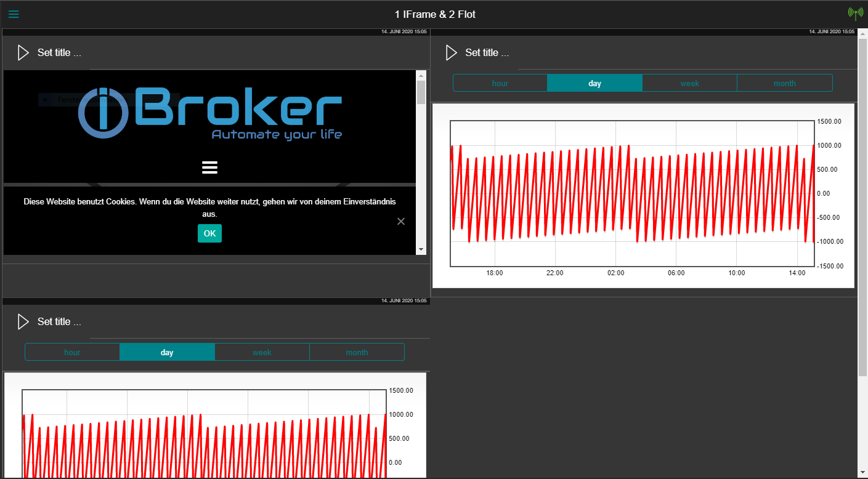Select the hour tab in bottom-left chart
This screenshot has width=868, height=479.
click(x=72, y=352)
